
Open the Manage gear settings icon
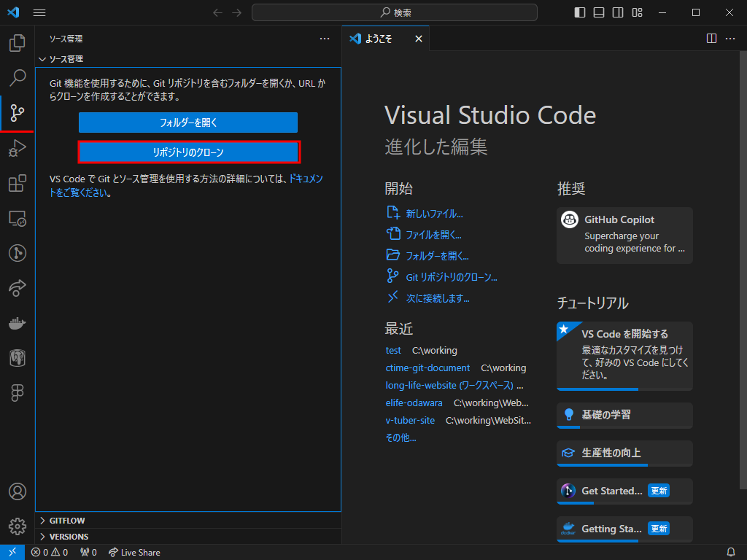point(18,526)
